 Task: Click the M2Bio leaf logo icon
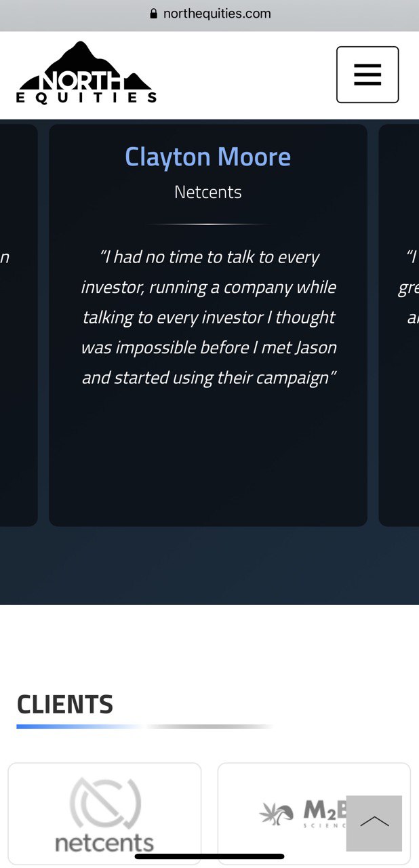click(x=277, y=812)
